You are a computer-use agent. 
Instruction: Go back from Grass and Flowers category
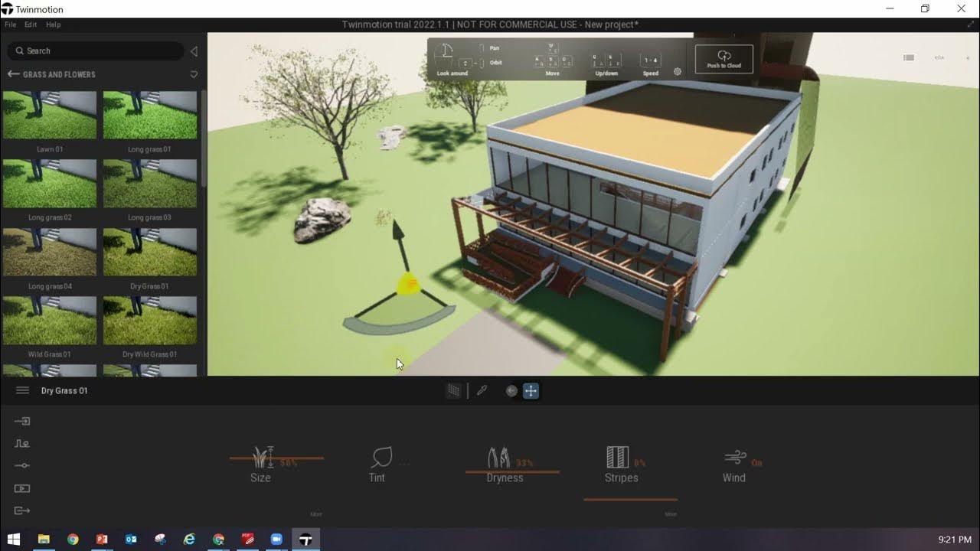12,74
